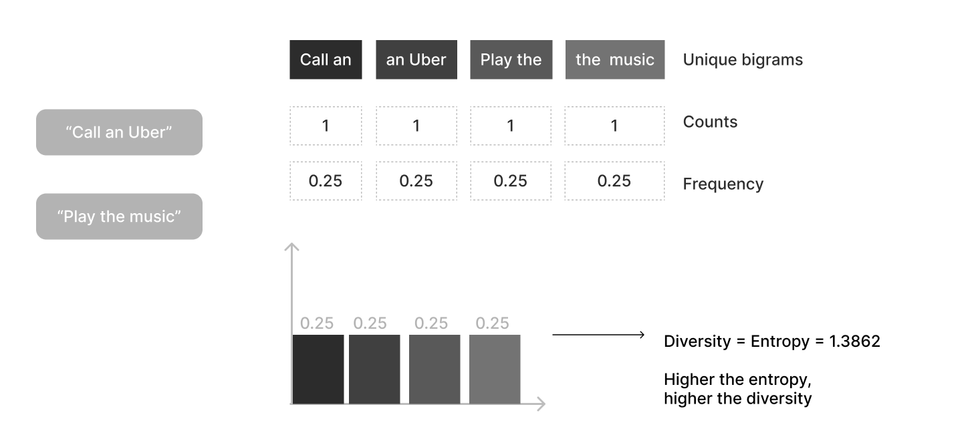The height and width of the screenshot is (429, 980).
Task: Select the "Call an" bigram box
Action: pyautogui.click(x=326, y=59)
